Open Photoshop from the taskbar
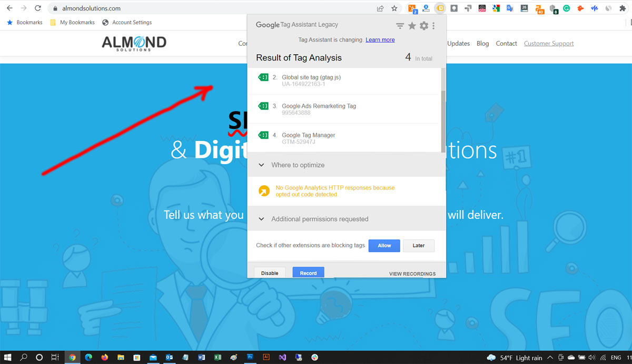632x364 pixels. point(250,357)
